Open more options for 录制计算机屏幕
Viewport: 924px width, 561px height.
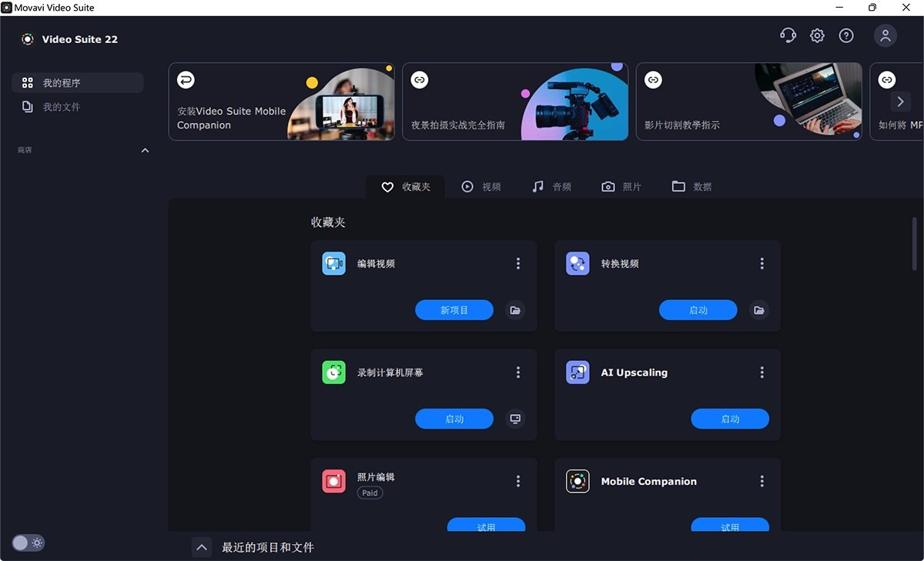(x=518, y=372)
